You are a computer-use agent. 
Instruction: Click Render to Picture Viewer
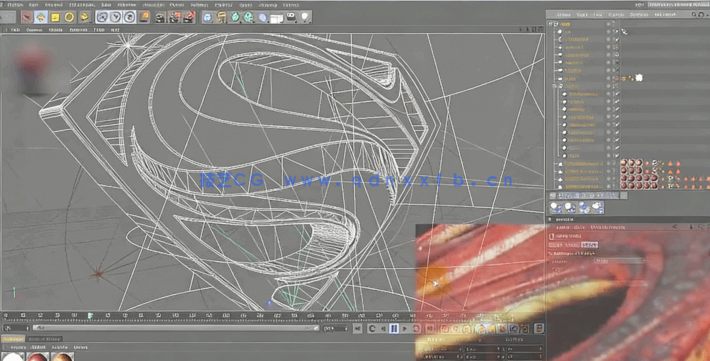pos(175,17)
